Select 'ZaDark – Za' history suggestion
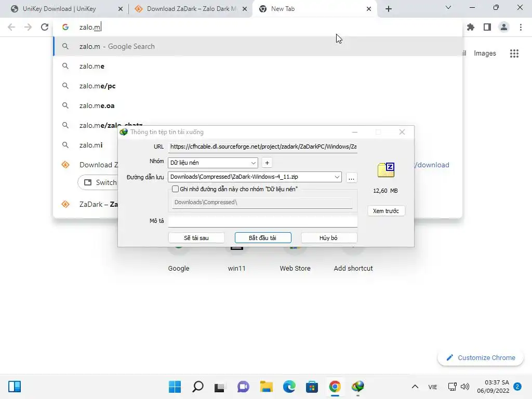This screenshot has width=532, height=399. (x=86, y=204)
